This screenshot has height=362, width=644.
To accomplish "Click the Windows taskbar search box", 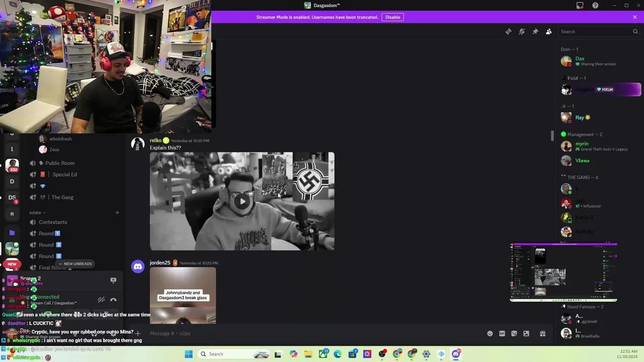I will point(234,354).
